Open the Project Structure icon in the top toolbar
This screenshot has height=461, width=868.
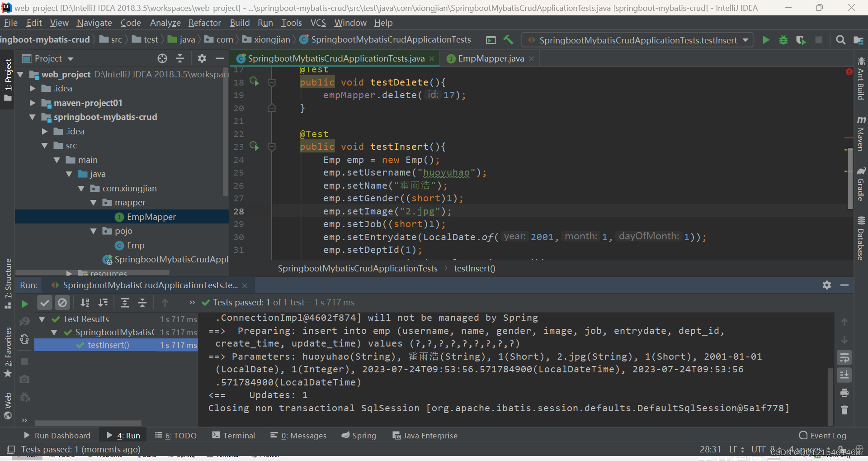coord(858,40)
